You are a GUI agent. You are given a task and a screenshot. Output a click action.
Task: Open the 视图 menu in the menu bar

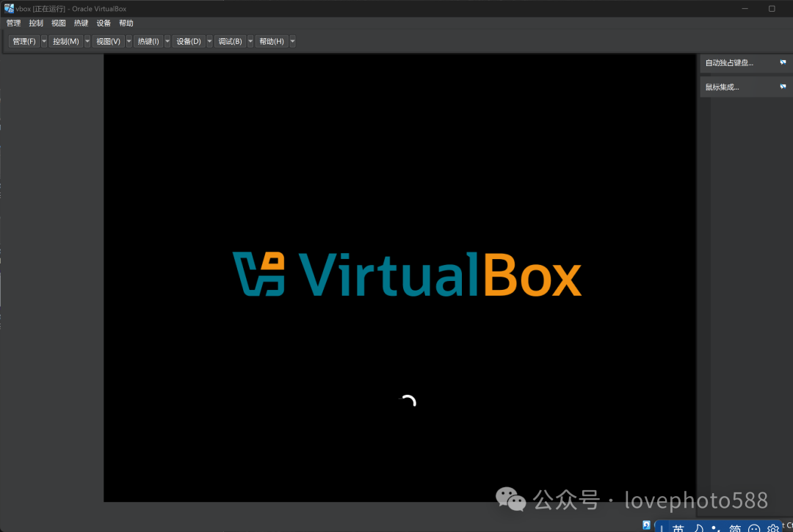[59, 23]
